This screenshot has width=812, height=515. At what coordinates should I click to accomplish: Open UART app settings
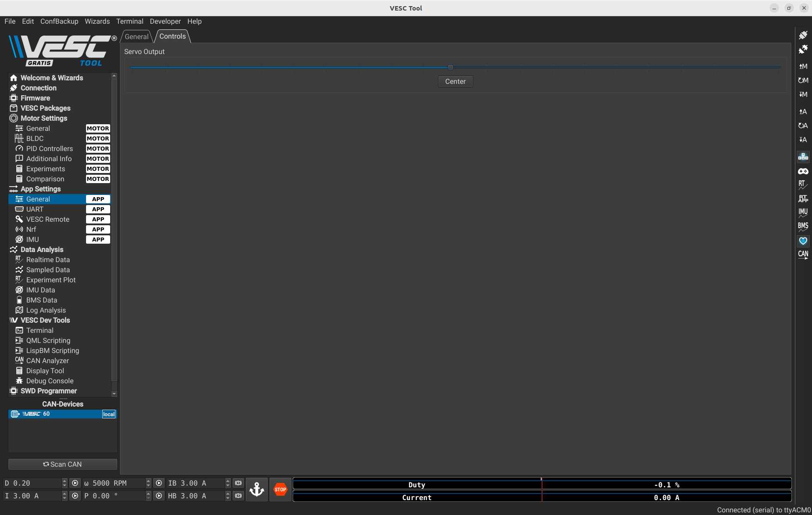[60, 209]
